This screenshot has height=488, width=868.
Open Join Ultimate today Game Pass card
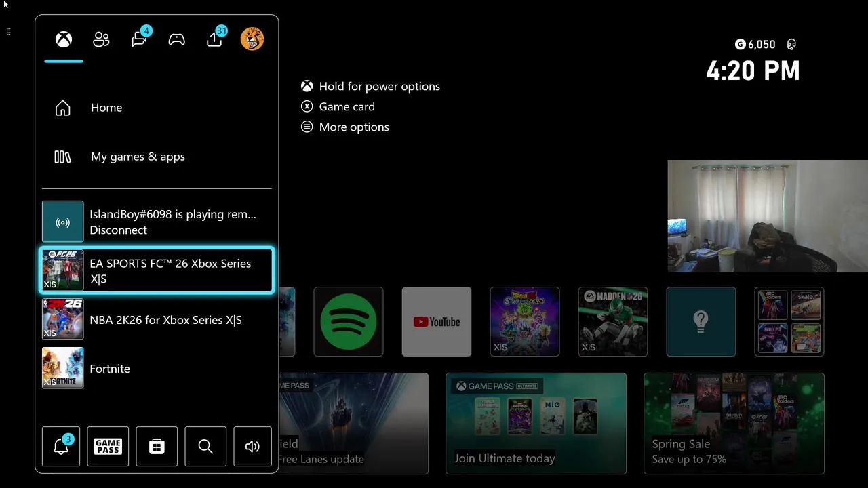click(536, 423)
